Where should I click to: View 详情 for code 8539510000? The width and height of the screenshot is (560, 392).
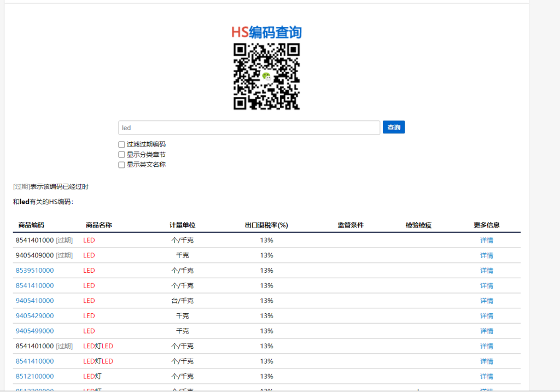[x=486, y=271]
